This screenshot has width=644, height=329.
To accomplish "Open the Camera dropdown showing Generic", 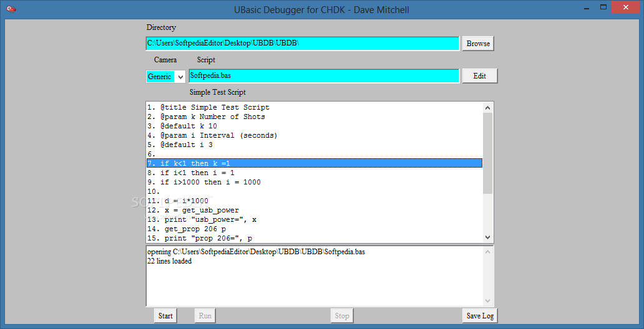I will [166, 77].
